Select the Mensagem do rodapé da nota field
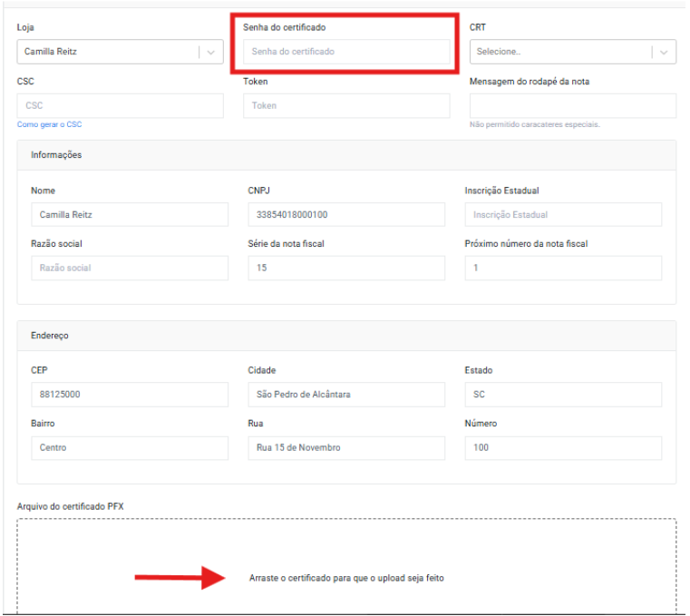Image resolution: width=690 pixels, height=616 pixels. [572, 106]
